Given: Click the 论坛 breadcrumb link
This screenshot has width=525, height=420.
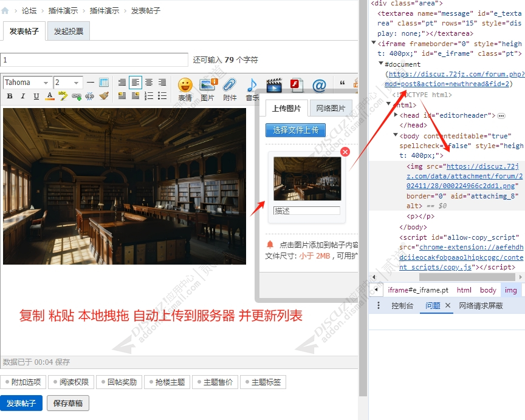Looking at the screenshot, I should [x=29, y=11].
